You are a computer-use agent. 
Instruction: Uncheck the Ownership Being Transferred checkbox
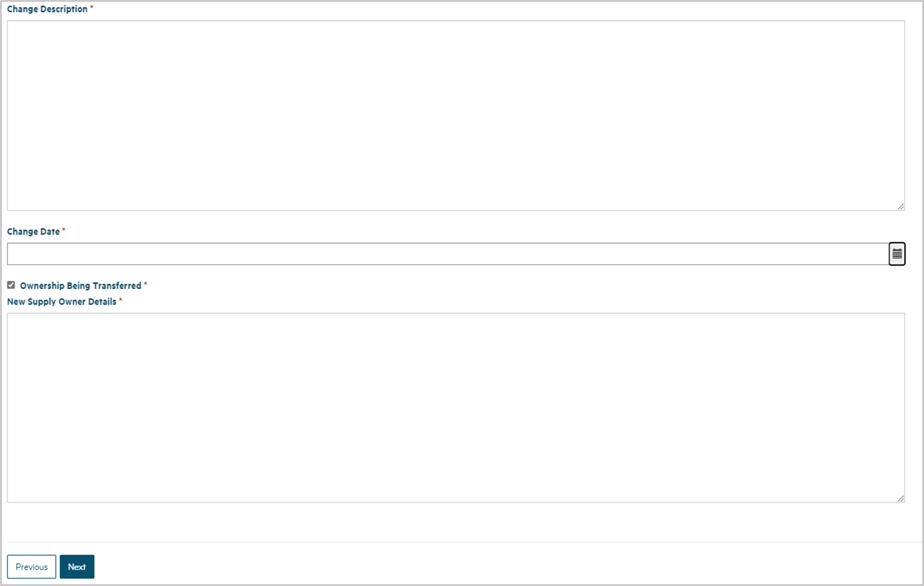pyautogui.click(x=11, y=285)
